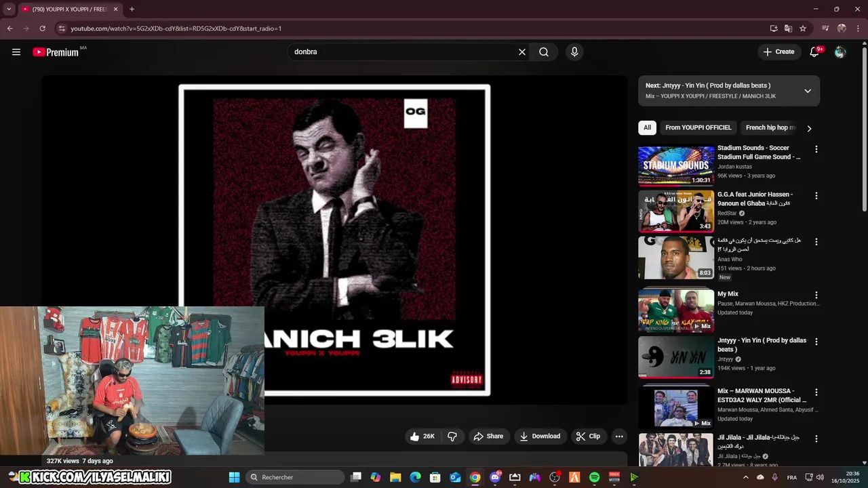Viewport: 868px width, 488px height.
Task: Open Discord from taskbar
Action: click(495, 477)
